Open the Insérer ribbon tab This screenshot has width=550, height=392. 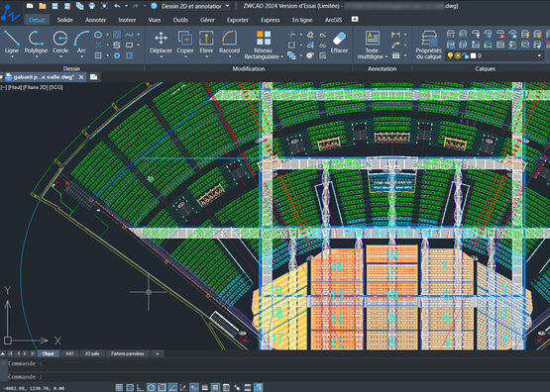(x=127, y=20)
